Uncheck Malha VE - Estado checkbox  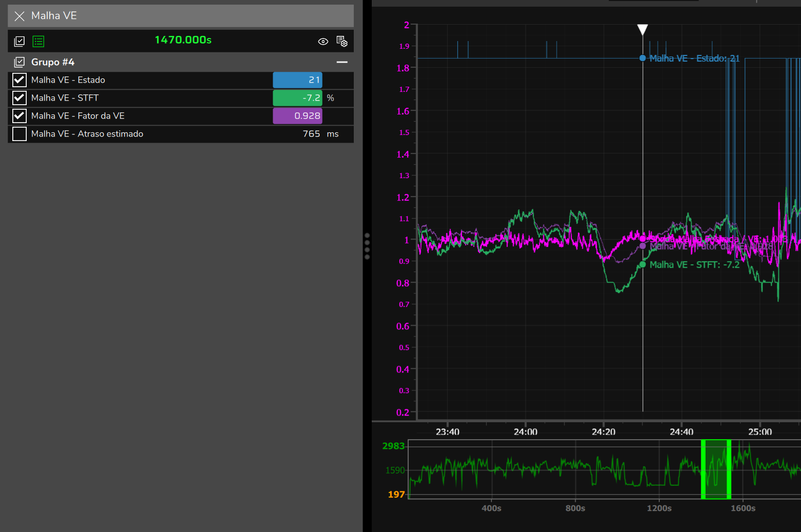20,80
